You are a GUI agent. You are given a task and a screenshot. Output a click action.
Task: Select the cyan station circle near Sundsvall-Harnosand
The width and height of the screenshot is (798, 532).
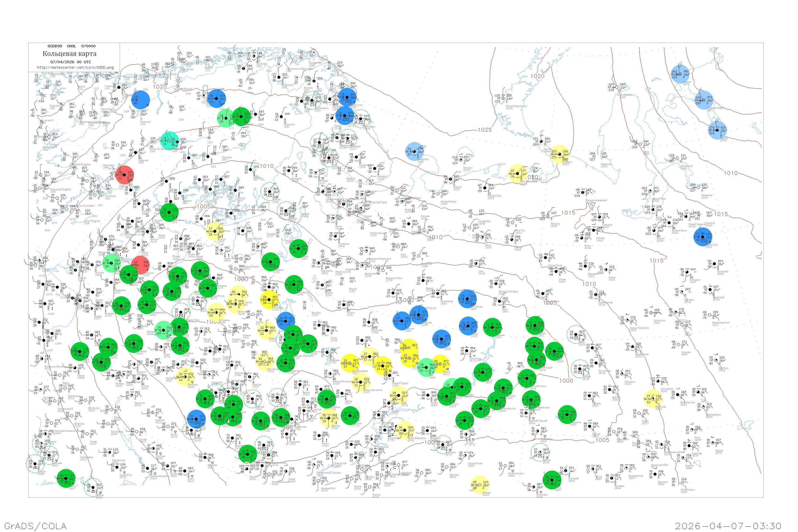click(169, 141)
